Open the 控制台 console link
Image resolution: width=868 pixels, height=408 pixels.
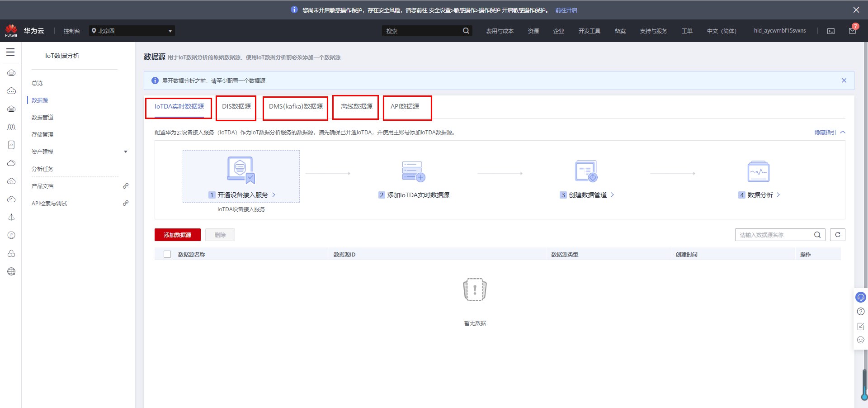click(71, 31)
